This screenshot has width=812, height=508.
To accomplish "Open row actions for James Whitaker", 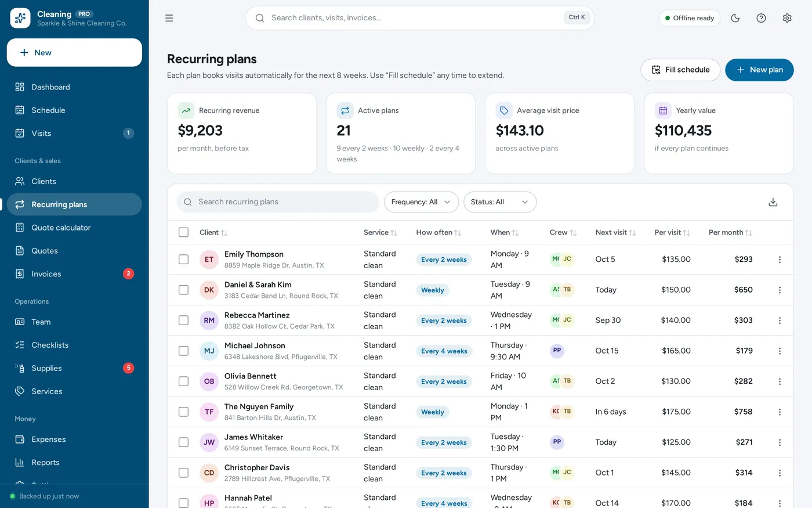I will coord(780,442).
